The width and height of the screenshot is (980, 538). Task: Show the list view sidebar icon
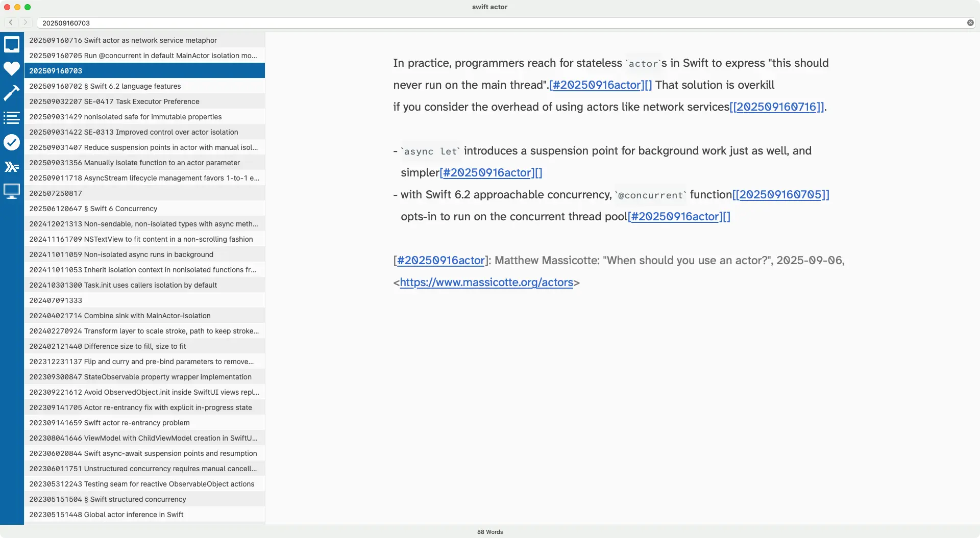click(12, 118)
